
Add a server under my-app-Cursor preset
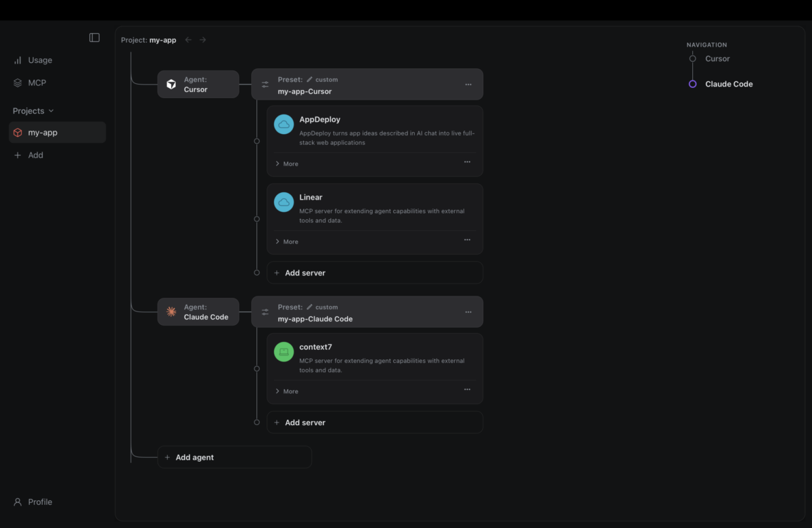[x=375, y=273]
